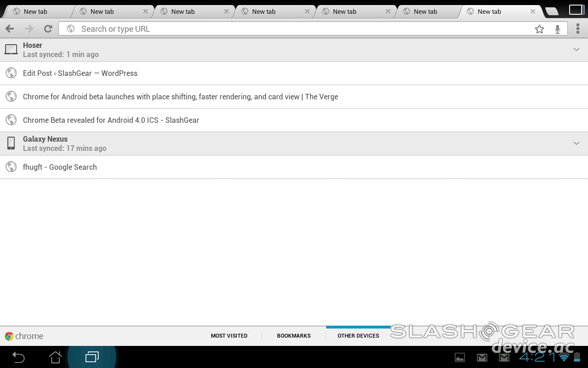
Task: Tap the Android system back button
Action: pos(18,357)
